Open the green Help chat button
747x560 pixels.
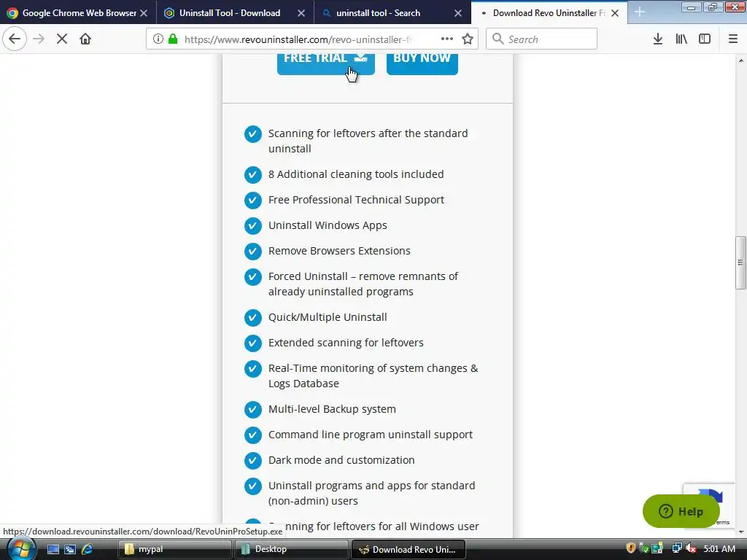pyautogui.click(x=681, y=511)
